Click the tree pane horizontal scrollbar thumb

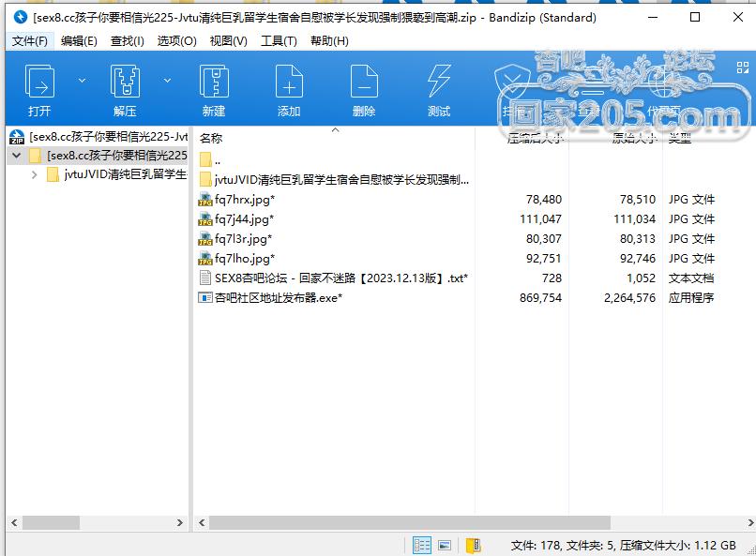tap(51, 523)
